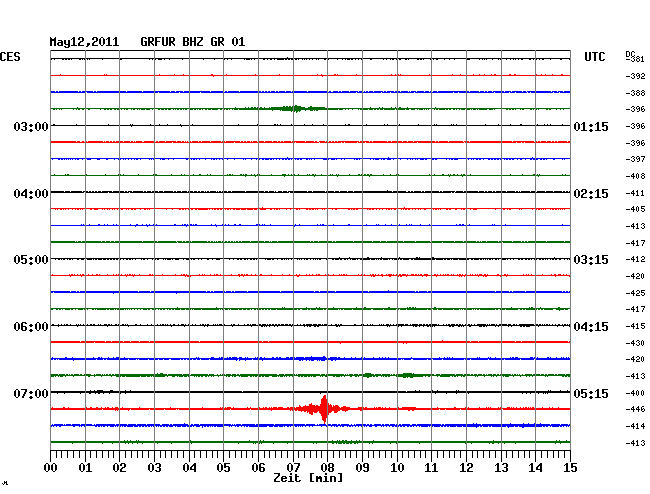The image size is (650, 494).
Task: Select the DC offset value -412
Action: [635, 259]
